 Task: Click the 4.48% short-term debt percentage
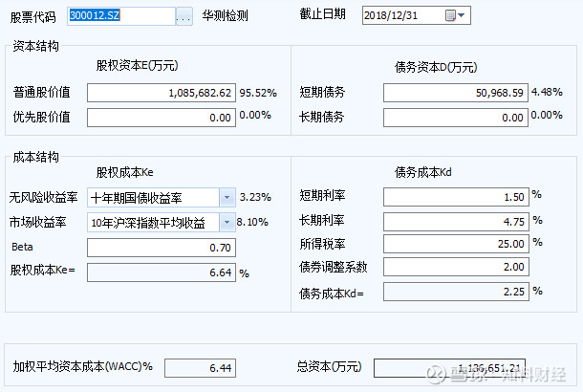click(547, 92)
